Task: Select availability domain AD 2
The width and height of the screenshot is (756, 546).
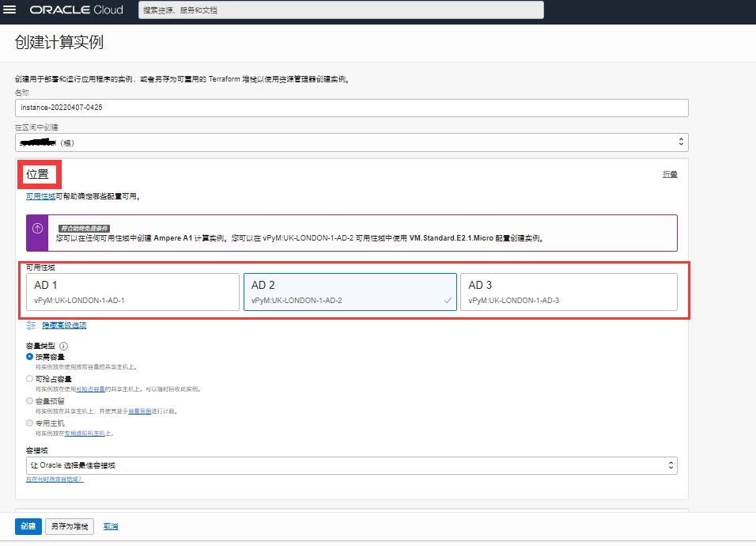Action: (x=350, y=292)
